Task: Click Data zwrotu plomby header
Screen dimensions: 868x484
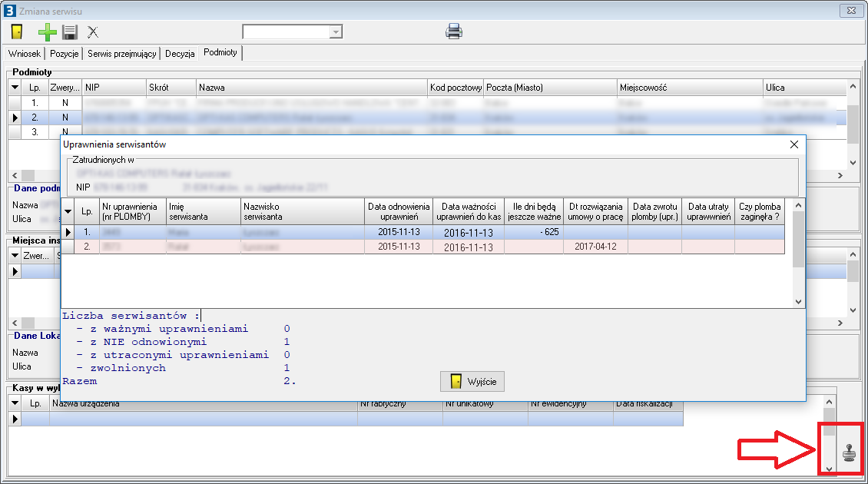Action: 655,211
